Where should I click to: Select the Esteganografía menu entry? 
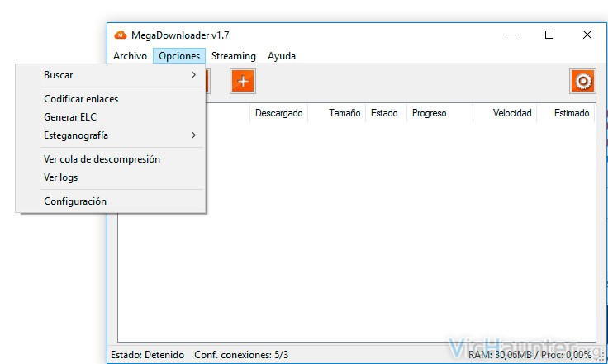pos(110,135)
